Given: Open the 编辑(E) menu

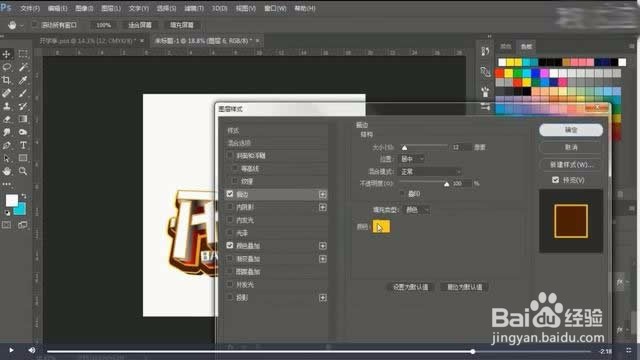Looking at the screenshot, I should (58, 8).
